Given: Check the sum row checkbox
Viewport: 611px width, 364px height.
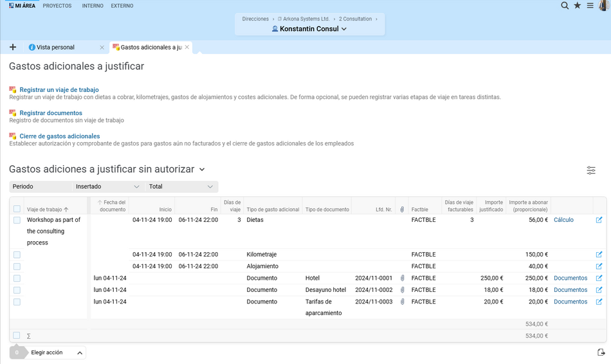Looking at the screenshot, I should (16, 335).
